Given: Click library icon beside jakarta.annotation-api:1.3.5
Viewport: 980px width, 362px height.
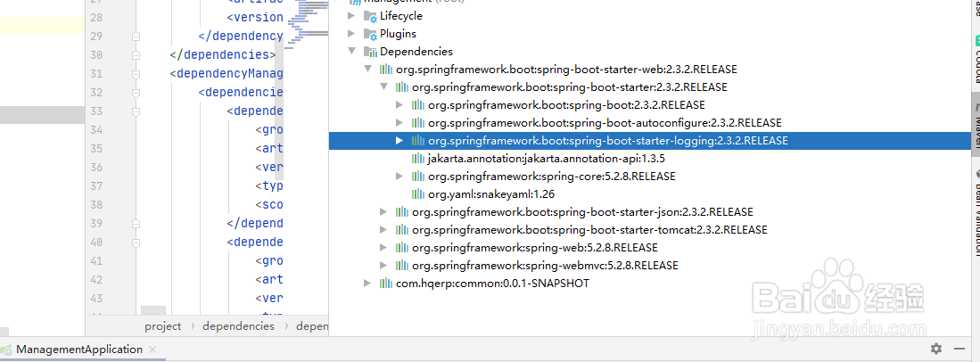Looking at the screenshot, I should click(418, 158).
